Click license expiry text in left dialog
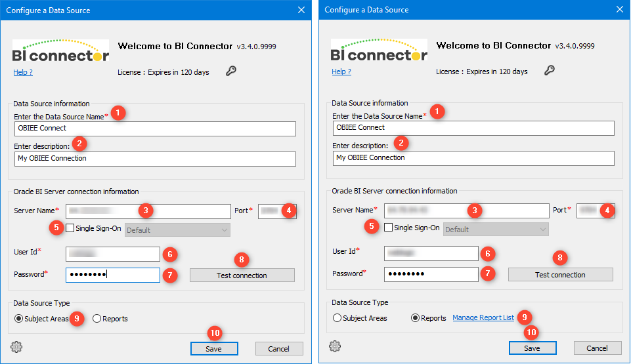Screen dimensions: 631x364 point(163,72)
